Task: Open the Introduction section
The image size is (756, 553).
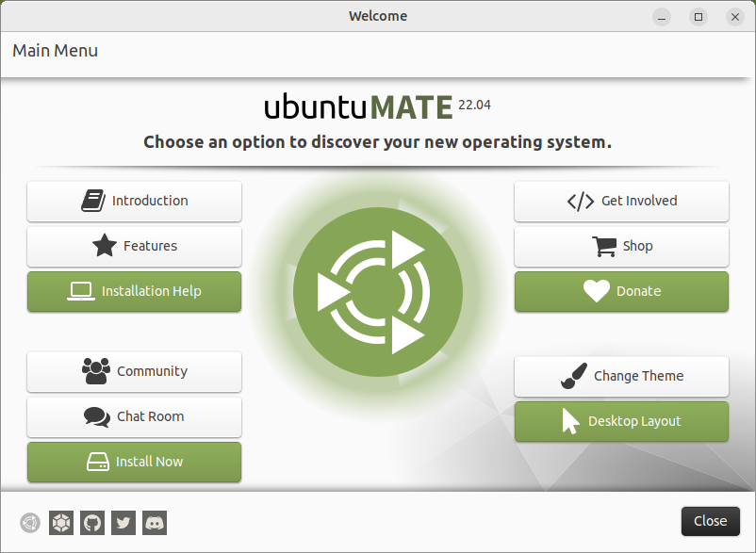Action: [x=134, y=201]
